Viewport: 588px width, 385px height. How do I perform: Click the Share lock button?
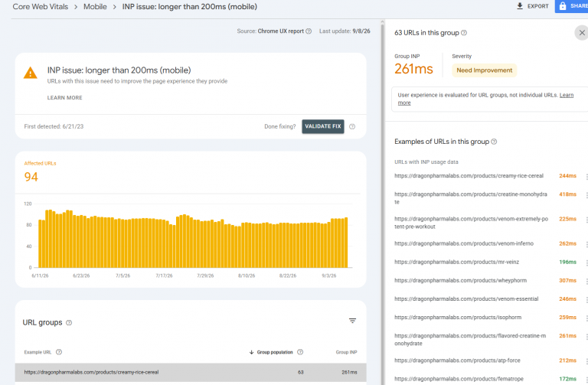pos(571,6)
